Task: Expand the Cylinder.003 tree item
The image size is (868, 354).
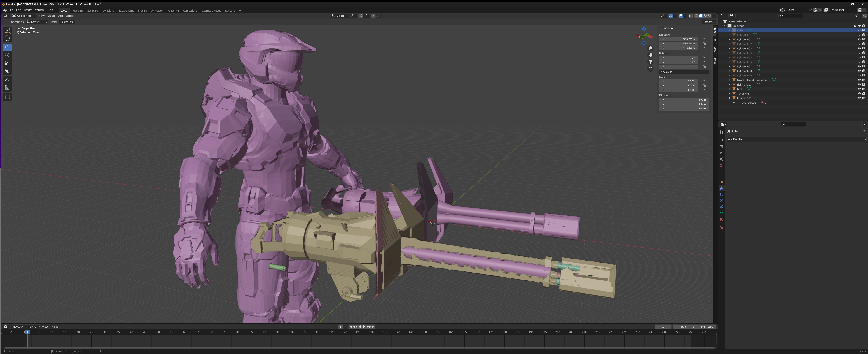Action: coord(730,49)
